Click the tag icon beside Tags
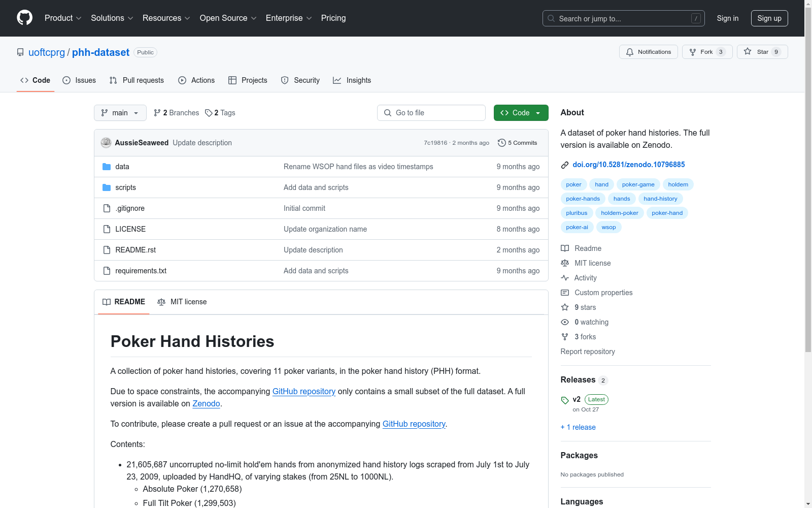This screenshot has width=812, height=508. [x=209, y=113]
